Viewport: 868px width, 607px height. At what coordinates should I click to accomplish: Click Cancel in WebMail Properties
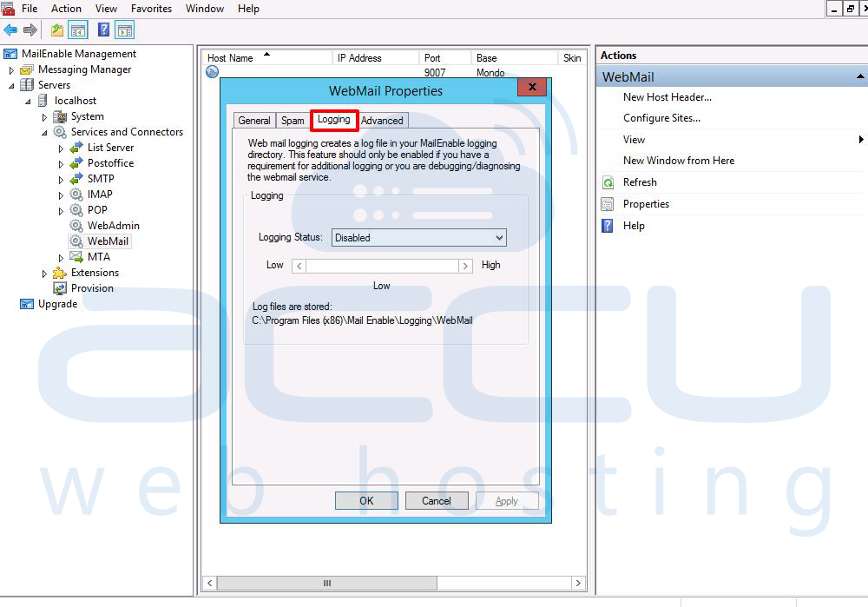pyautogui.click(x=437, y=501)
